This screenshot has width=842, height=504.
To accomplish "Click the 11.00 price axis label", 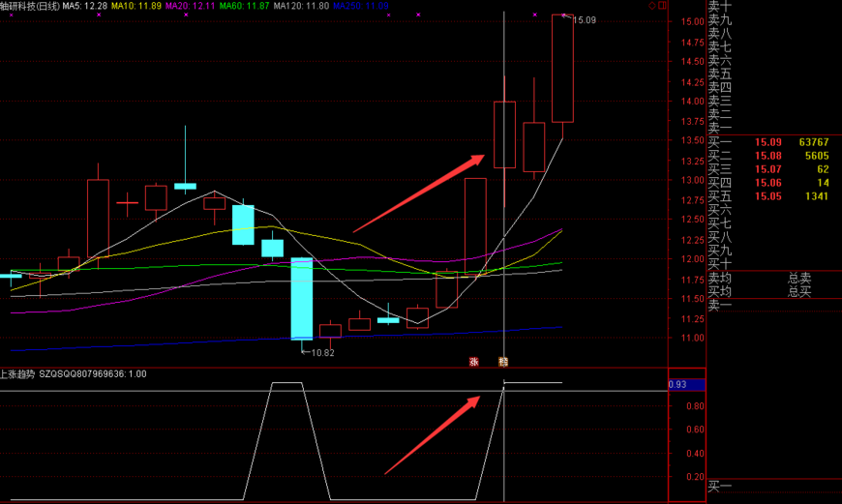I will tap(692, 339).
